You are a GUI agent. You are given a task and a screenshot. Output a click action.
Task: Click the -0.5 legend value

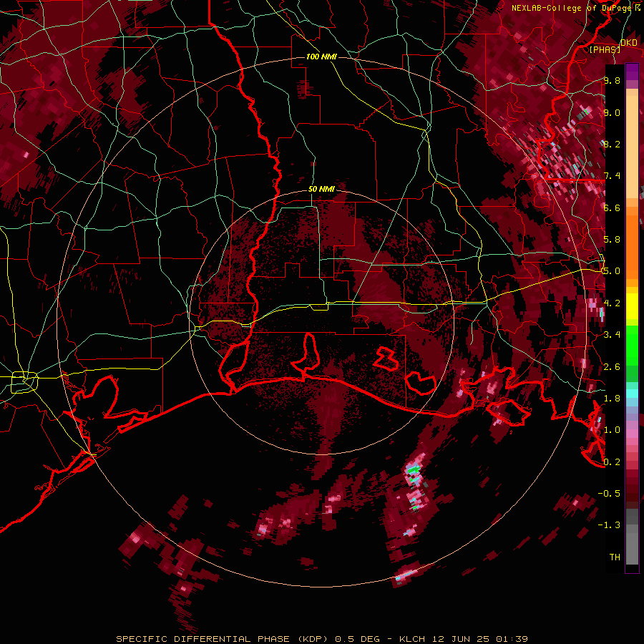pos(609,494)
